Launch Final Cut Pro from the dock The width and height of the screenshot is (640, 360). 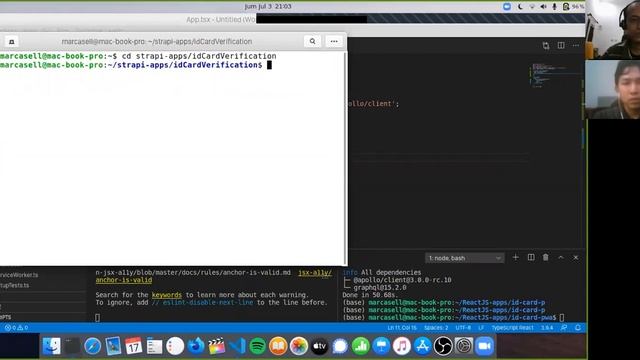tap(216, 346)
